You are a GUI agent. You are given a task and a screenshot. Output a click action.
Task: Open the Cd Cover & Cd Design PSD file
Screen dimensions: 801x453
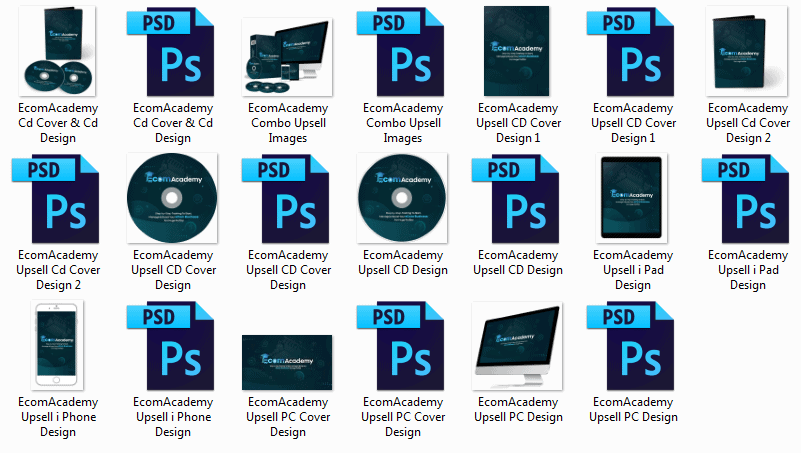click(173, 51)
